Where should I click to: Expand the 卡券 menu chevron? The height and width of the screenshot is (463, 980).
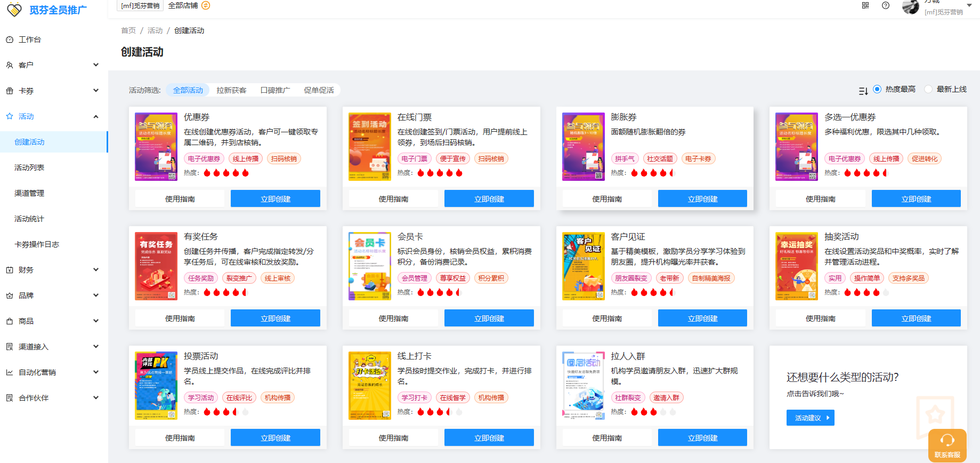(96, 91)
